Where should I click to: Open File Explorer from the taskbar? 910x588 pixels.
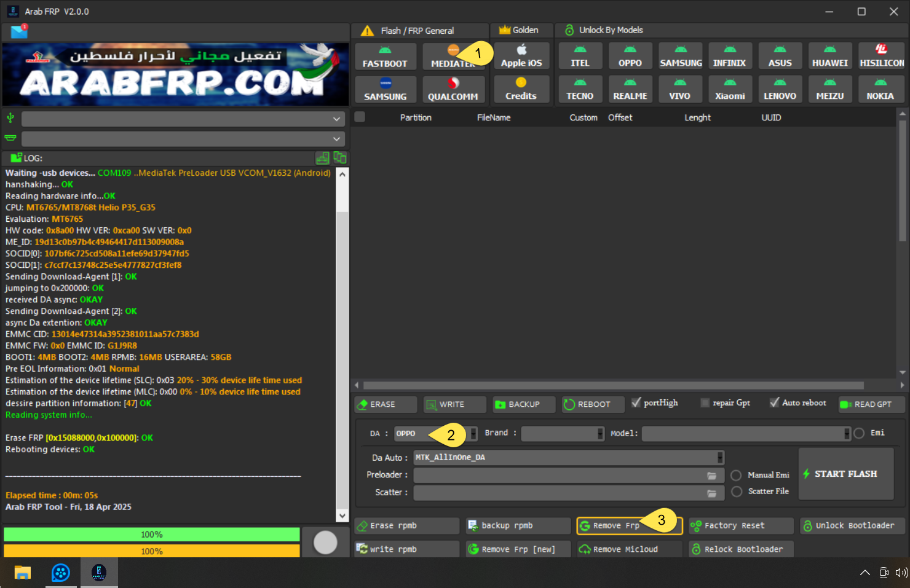tap(23, 573)
